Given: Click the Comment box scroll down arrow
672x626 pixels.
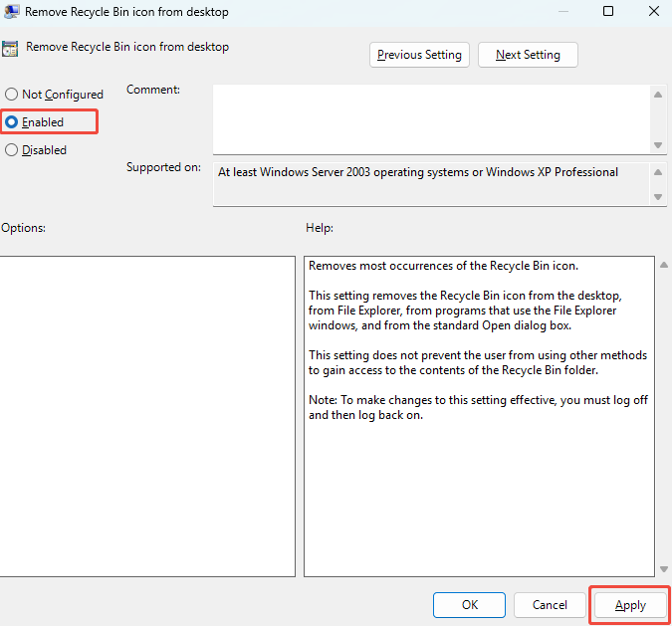Looking at the screenshot, I should click(658, 144).
